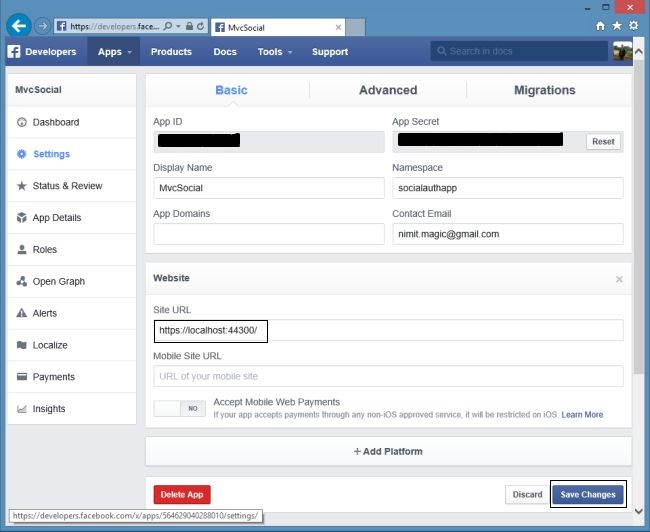The height and width of the screenshot is (532, 650).
Task: Click the browser back arrow button
Action: 19,26
